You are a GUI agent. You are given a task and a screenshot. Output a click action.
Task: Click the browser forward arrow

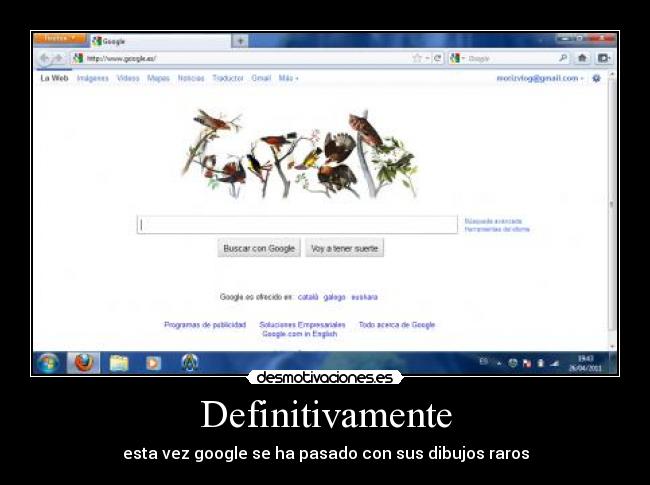[59, 58]
